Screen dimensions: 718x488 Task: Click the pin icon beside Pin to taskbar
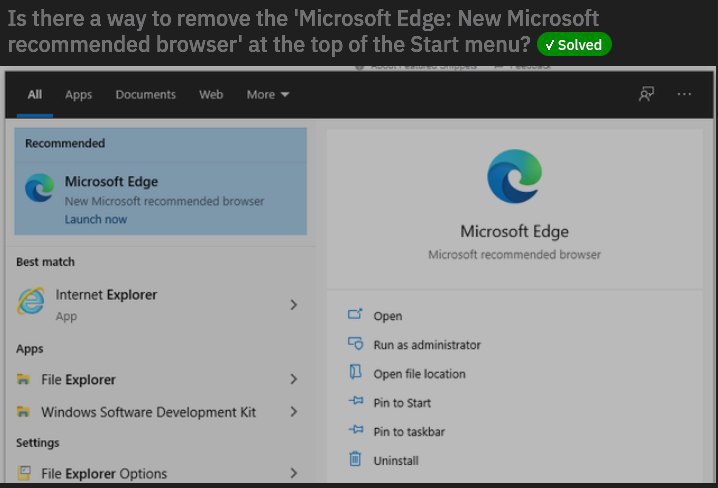(356, 429)
